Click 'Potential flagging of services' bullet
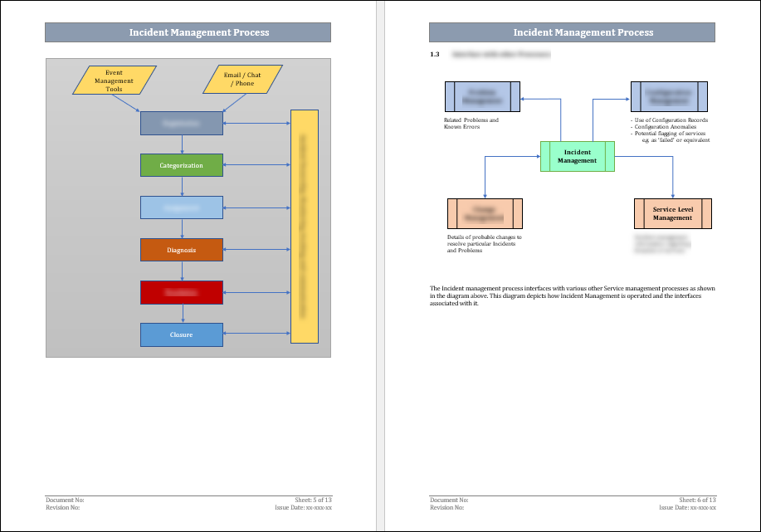This screenshot has height=532, width=761. point(670,133)
